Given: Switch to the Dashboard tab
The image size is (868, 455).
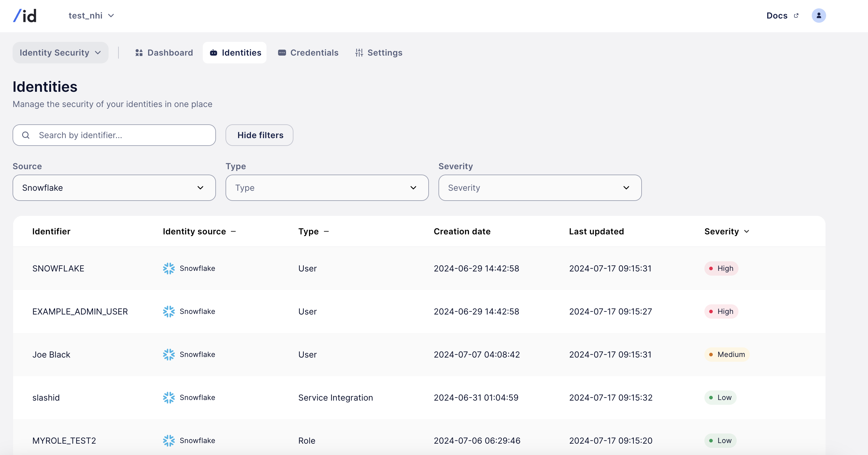Looking at the screenshot, I should tap(164, 53).
